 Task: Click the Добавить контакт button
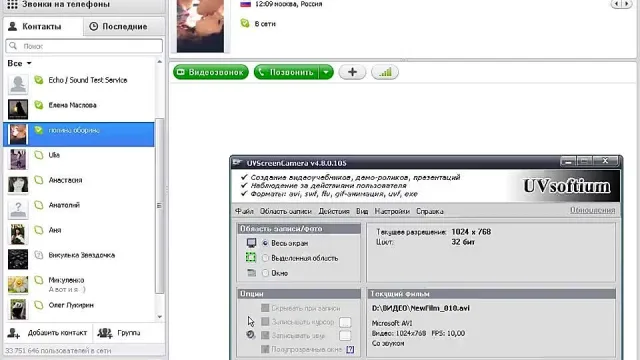click(x=48, y=333)
